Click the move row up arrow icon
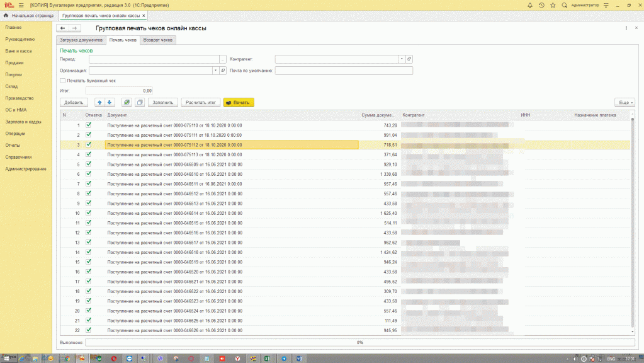This screenshot has width=644, height=363. click(99, 102)
